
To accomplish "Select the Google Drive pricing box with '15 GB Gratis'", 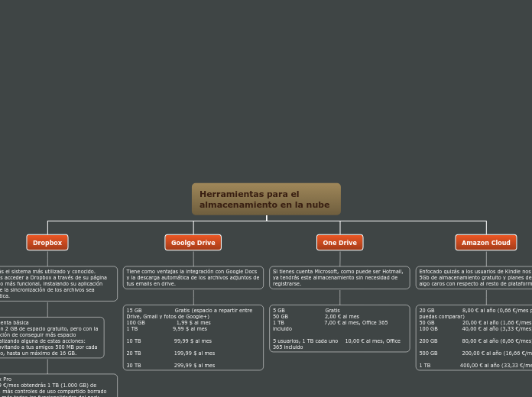I will pos(193,337).
